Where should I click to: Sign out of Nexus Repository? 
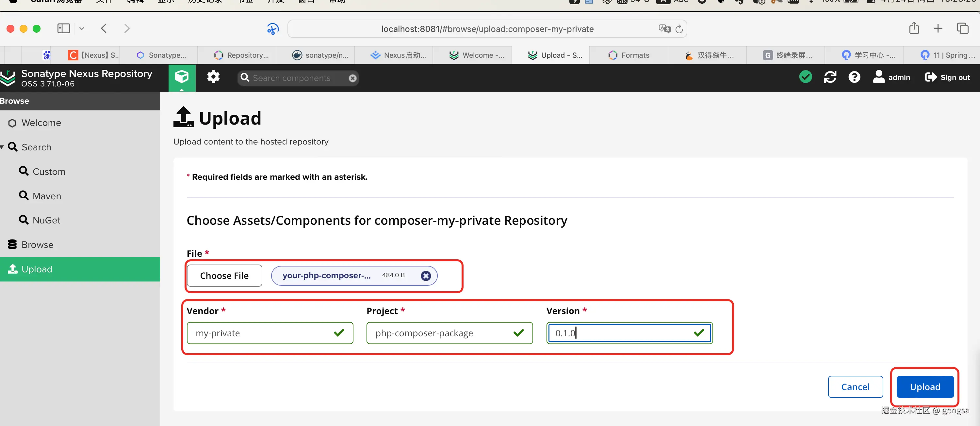coord(947,77)
